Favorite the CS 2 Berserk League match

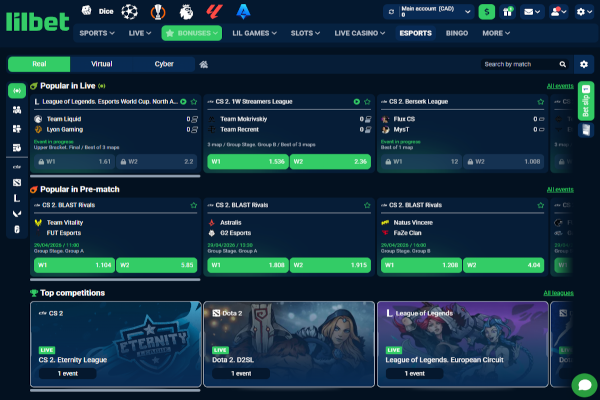click(540, 102)
